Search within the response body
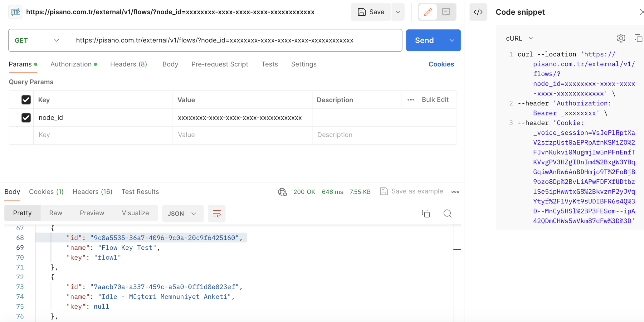 pos(447,213)
